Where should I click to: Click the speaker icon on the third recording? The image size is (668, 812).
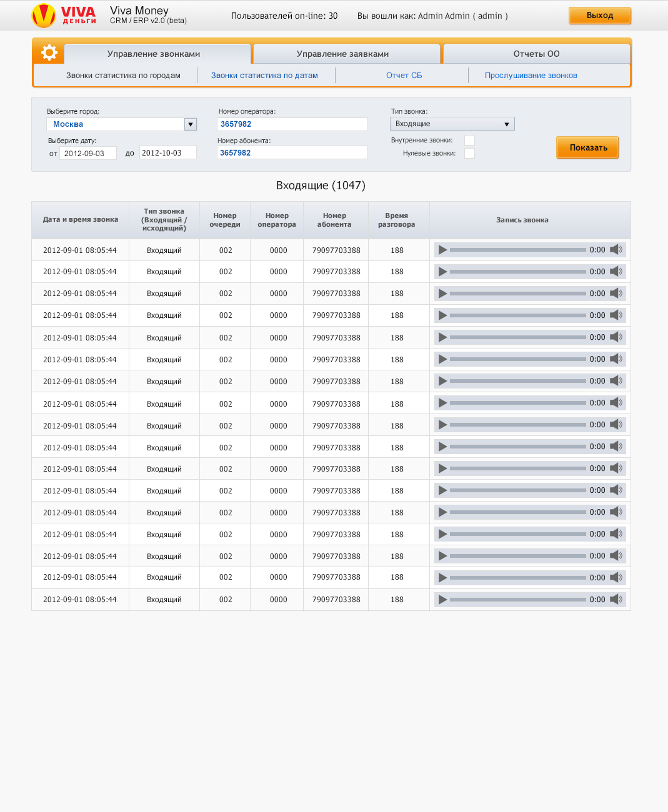(x=616, y=293)
